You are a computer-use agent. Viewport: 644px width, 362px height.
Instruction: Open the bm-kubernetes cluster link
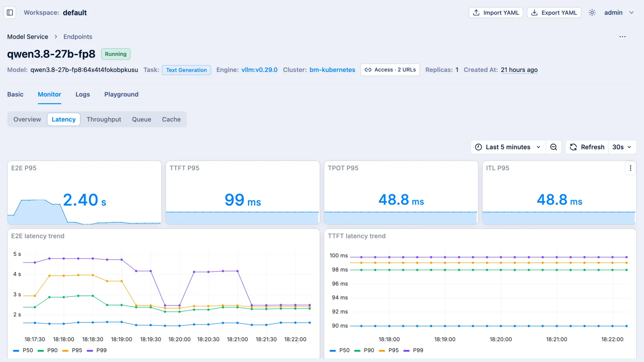click(332, 70)
